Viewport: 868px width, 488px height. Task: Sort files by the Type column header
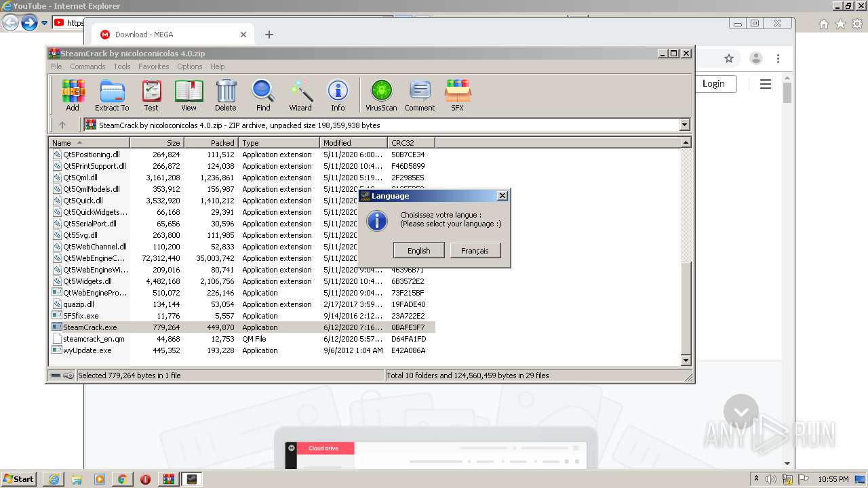coord(279,142)
